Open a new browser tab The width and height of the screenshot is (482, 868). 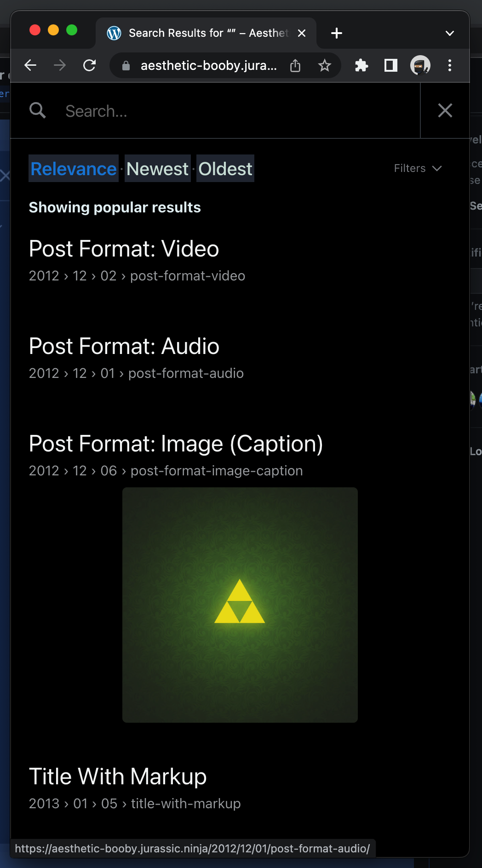337,33
